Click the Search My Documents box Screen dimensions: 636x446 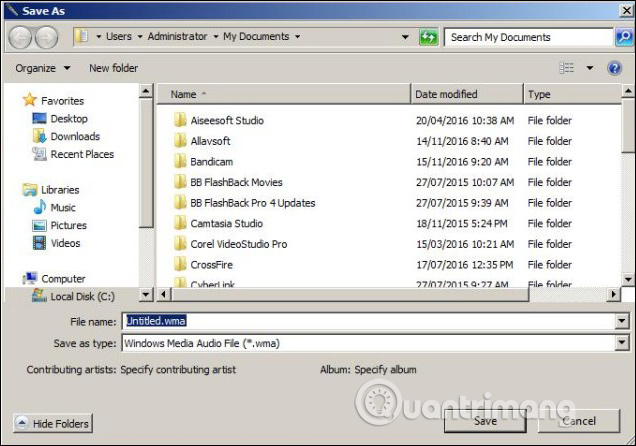click(x=529, y=37)
